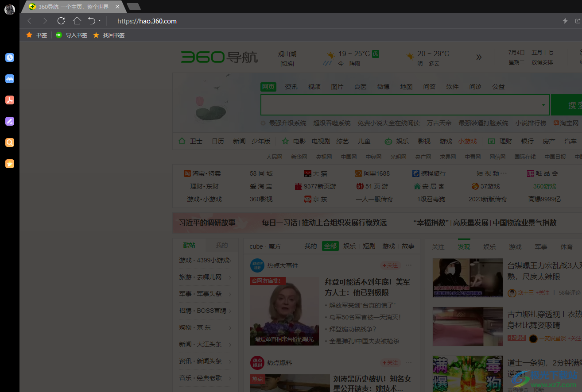Image resolution: width=582 pixels, height=392 pixels.
Task: Switch to 我的 sites tab
Action: pos(222,245)
